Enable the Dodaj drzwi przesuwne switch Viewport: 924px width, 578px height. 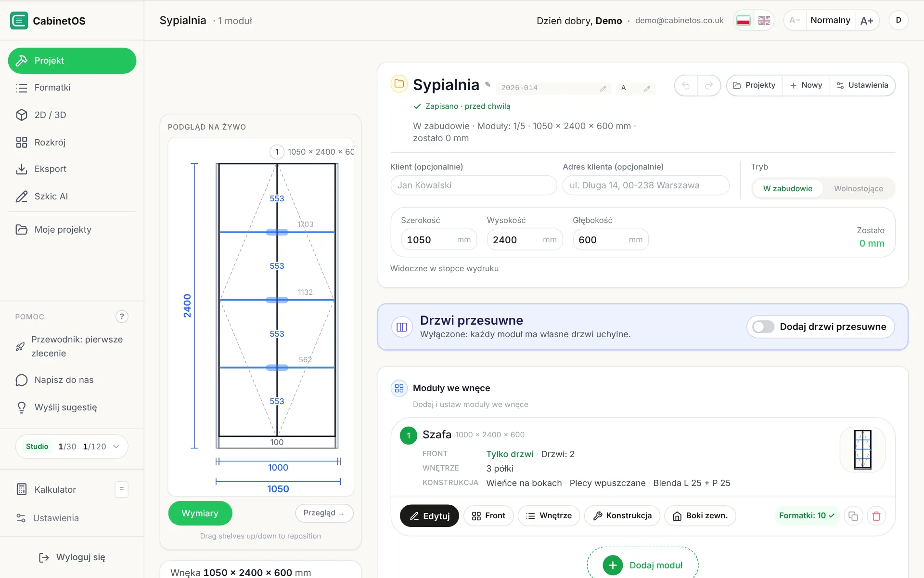coord(763,327)
